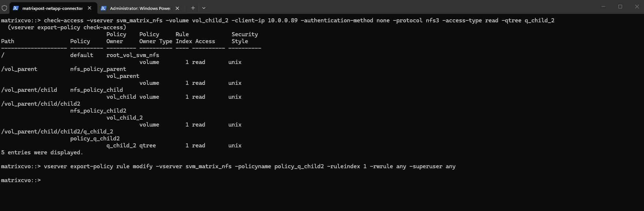644x211 pixels.
Task: Click the "Security Style" column header
Action: click(x=244, y=38)
